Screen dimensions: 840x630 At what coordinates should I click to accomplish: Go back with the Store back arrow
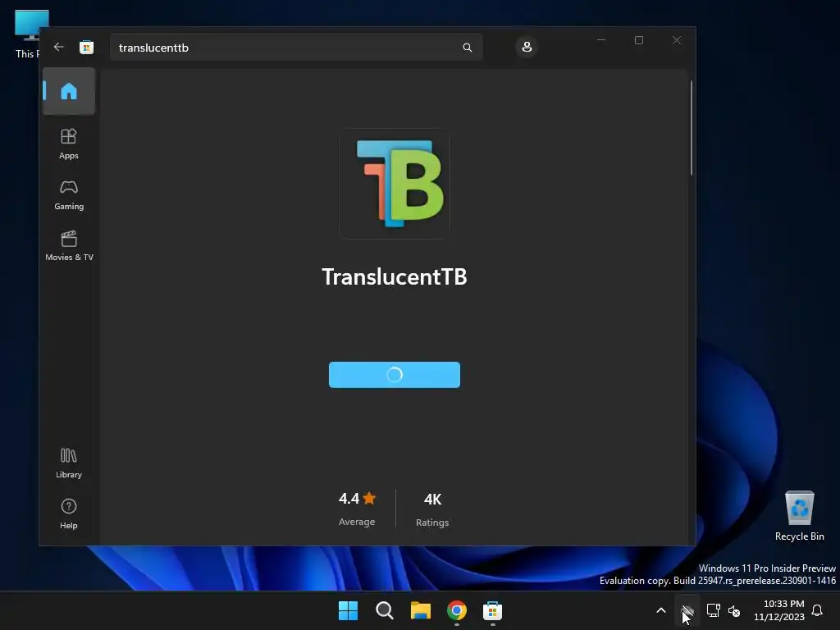[59, 47]
